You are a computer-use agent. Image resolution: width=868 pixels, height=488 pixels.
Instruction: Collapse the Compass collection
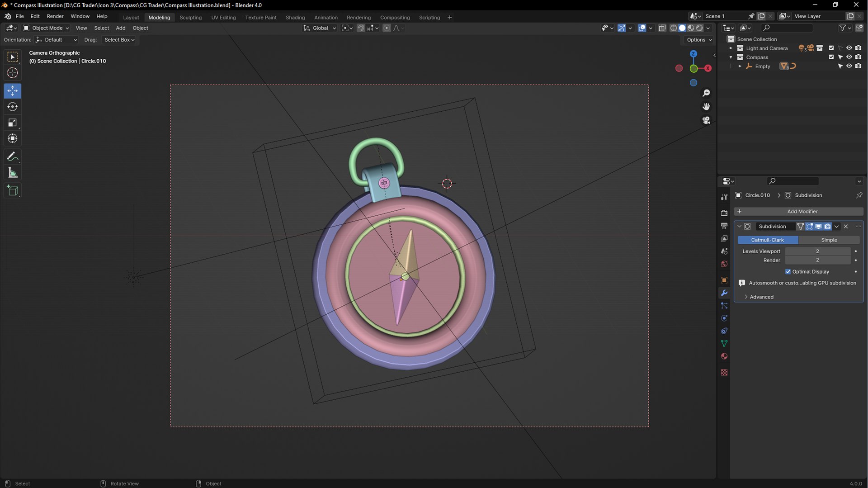(731, 57)
